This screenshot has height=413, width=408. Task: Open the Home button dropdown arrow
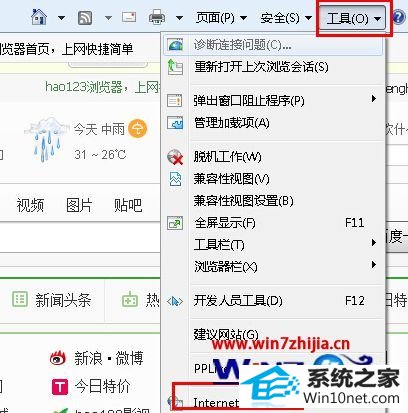[61, 17]
